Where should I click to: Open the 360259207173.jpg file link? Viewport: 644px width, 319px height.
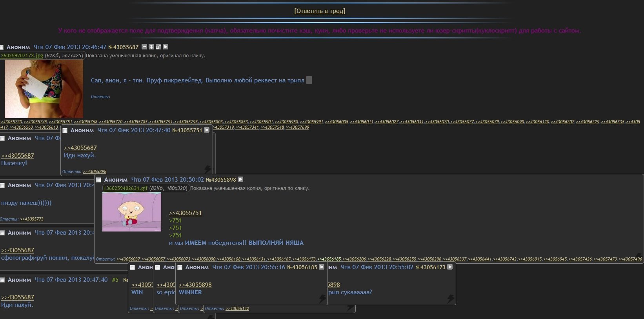(22, 56)
